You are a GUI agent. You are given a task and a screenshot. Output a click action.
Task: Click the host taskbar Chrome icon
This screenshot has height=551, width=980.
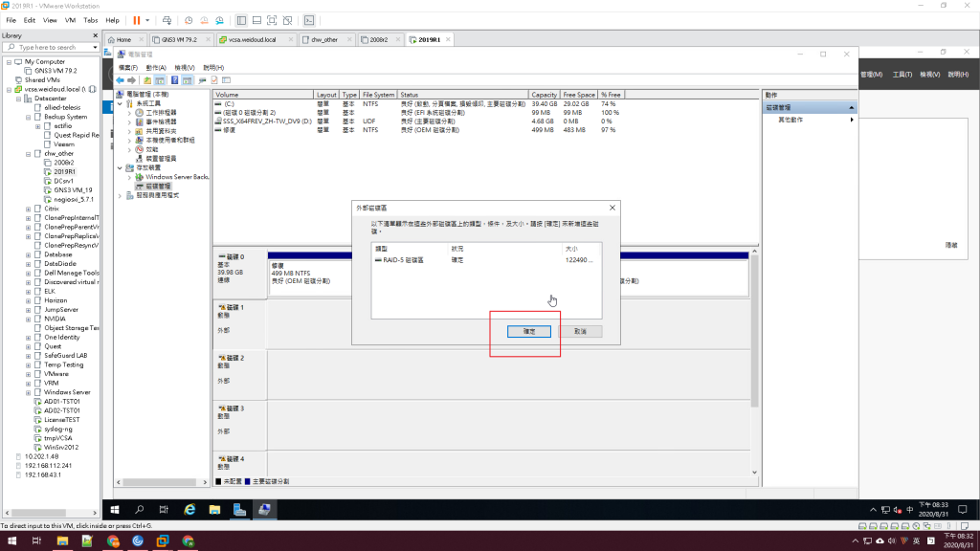[113, 541]
